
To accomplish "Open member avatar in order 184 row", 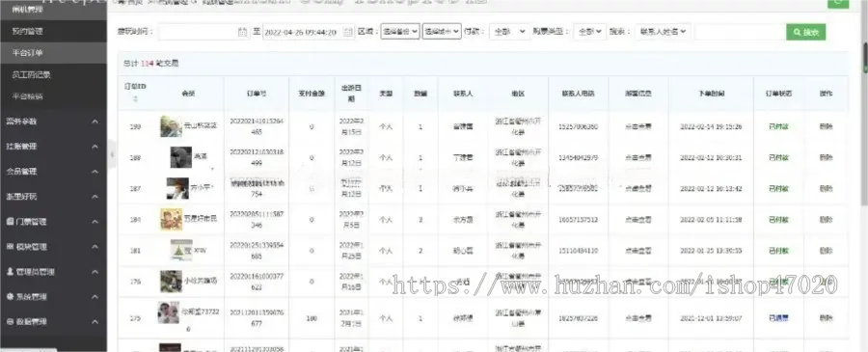I will [x=171, y=219].
